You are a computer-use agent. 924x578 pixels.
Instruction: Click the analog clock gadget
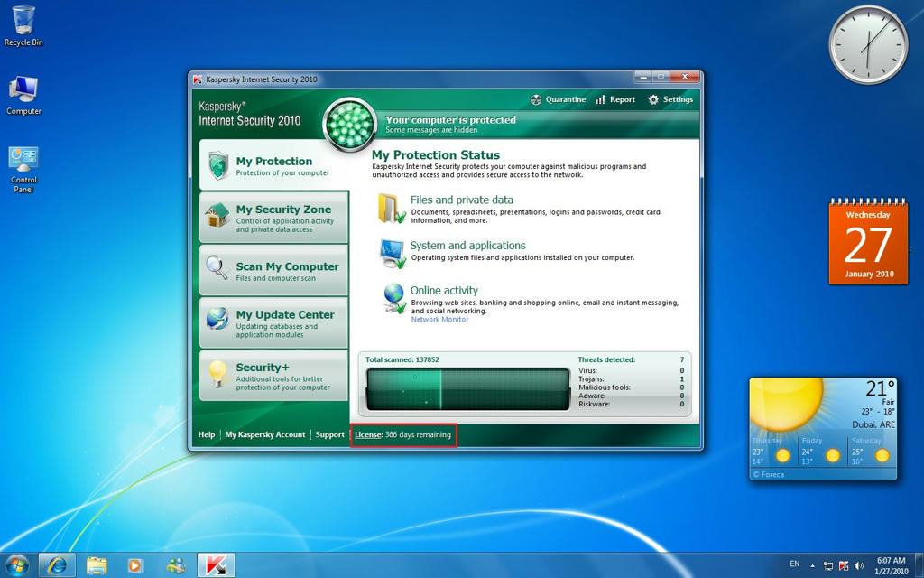point(869,45)
